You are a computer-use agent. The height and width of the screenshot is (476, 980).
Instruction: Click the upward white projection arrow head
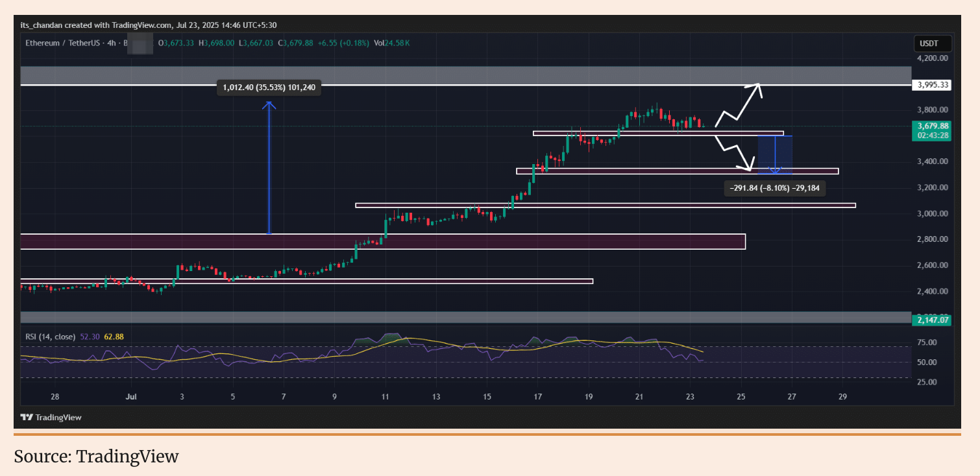[x=757, y=86]
